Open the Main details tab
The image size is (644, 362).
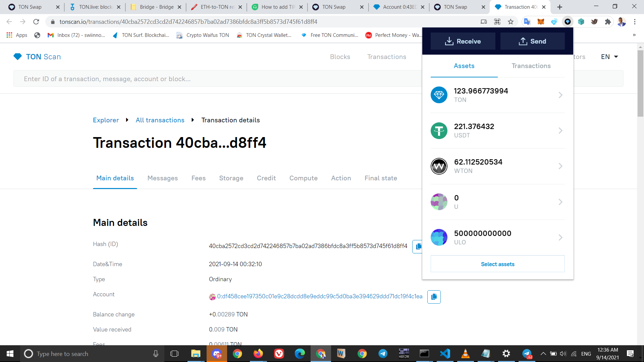[115, 178]
